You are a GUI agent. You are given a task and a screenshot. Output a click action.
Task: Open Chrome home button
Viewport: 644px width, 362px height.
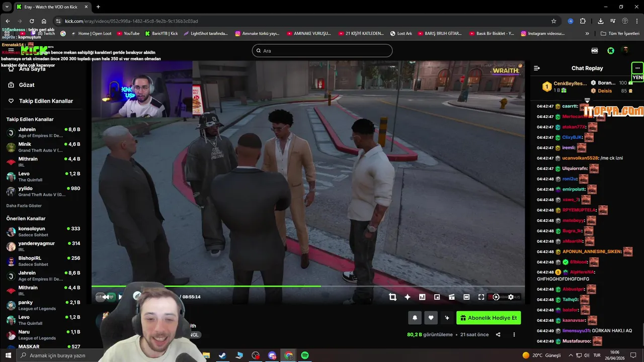(44, 21)
